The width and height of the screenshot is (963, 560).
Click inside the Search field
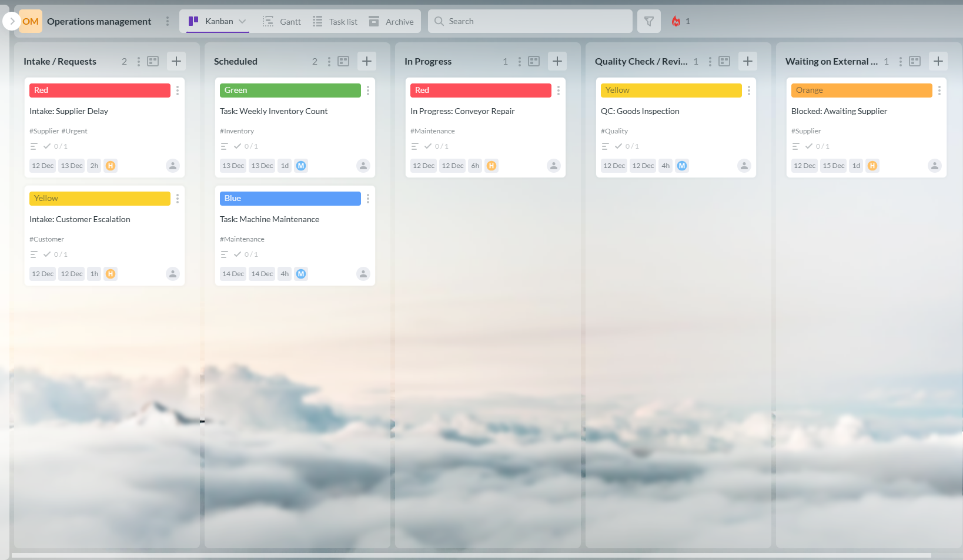click(x=529, y=21)
